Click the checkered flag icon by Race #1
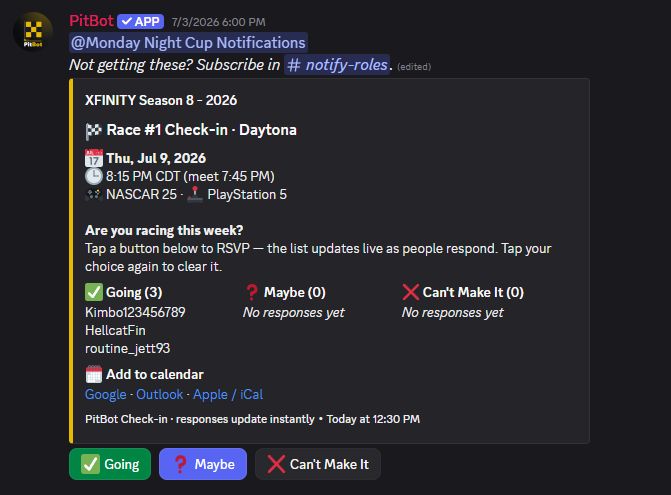Image resolution: width=671 pixels, height=495 pixels. tap(93, 130)
